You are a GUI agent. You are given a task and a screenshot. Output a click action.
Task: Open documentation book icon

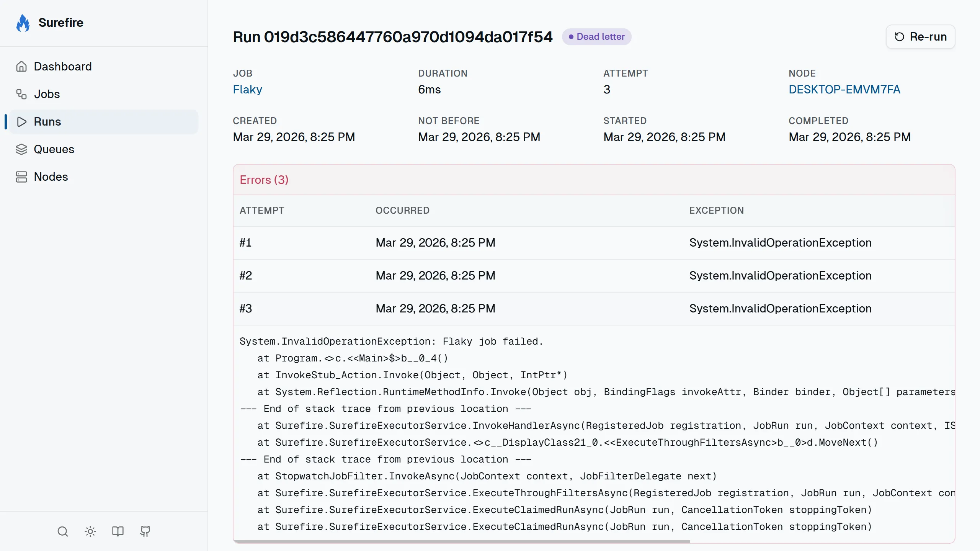[x=118, y=531]
